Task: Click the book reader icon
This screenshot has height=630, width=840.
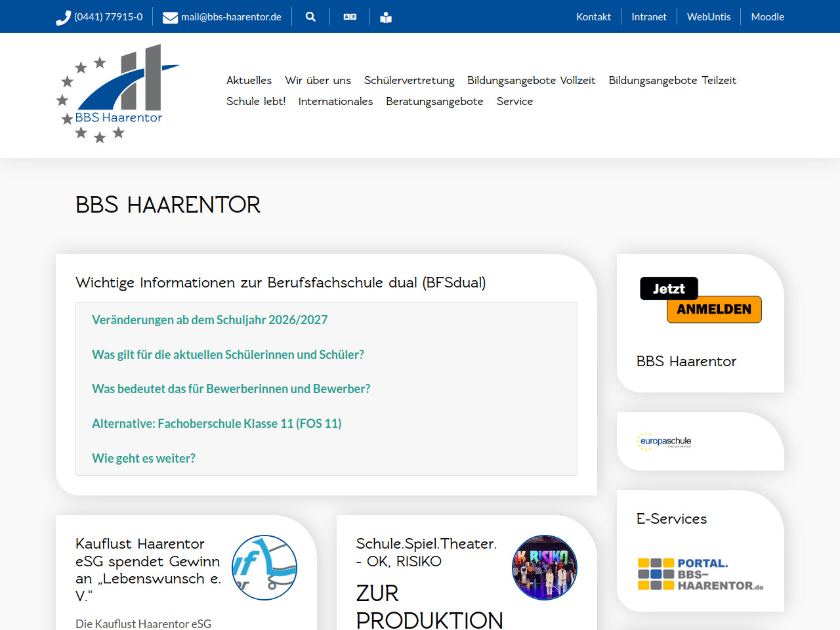Action: coord(386,18)
